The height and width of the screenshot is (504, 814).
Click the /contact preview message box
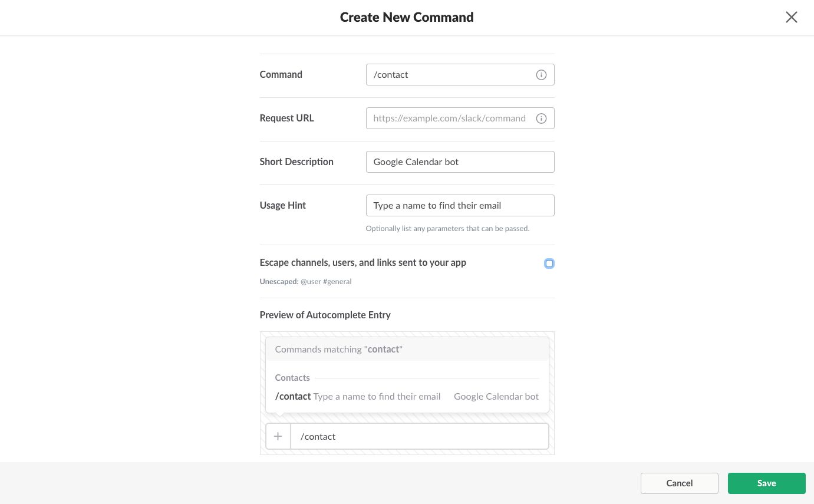(x=418, y=437)
